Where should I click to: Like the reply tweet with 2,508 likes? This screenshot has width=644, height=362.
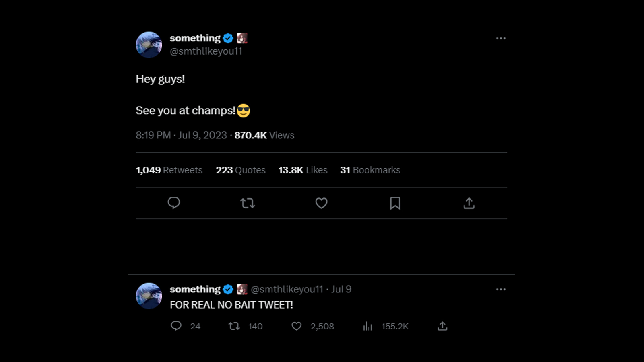click(x=297, y=326)
